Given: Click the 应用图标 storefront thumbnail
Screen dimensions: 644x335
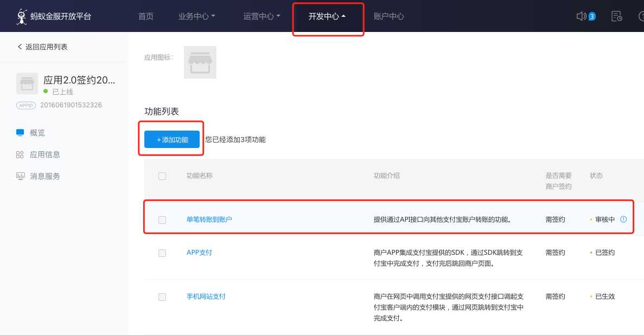Looking at the screenshot, I should pyautogui.click(x=200, y=62).
